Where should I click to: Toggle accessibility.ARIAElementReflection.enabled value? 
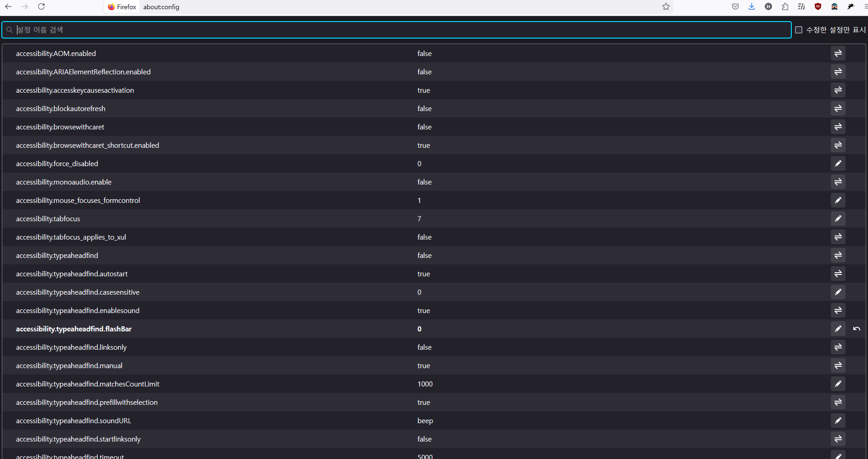[838, 72]
